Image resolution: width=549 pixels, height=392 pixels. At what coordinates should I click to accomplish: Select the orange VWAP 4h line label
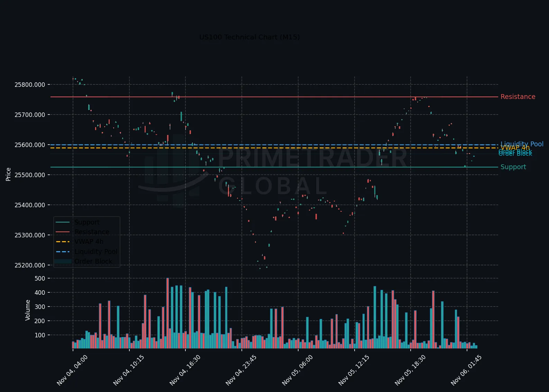click(515, 148)
